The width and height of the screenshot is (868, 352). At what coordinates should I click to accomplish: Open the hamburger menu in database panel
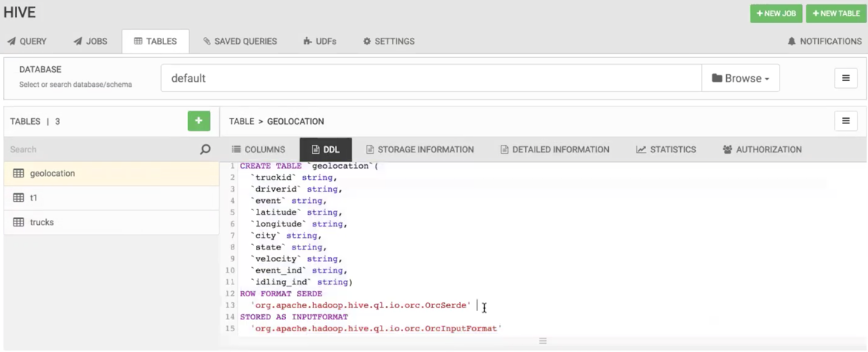pos(846,78)
